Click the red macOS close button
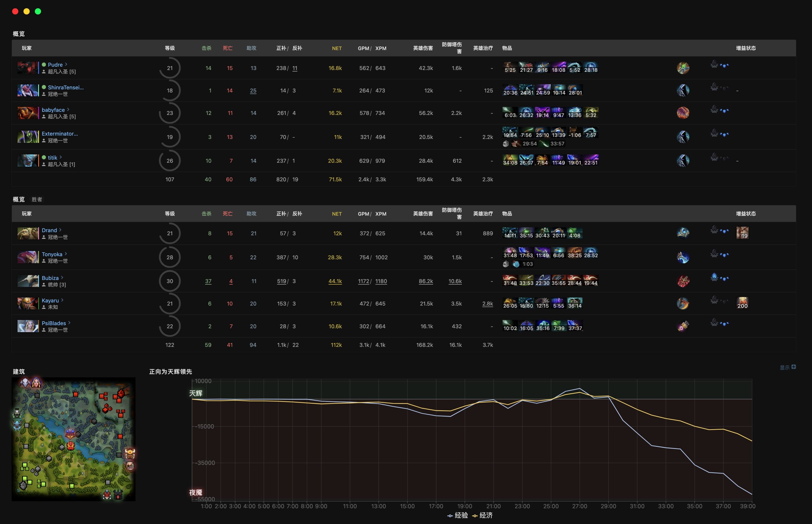The height and width of the screenshot is (524, 812). coord(15,12)
